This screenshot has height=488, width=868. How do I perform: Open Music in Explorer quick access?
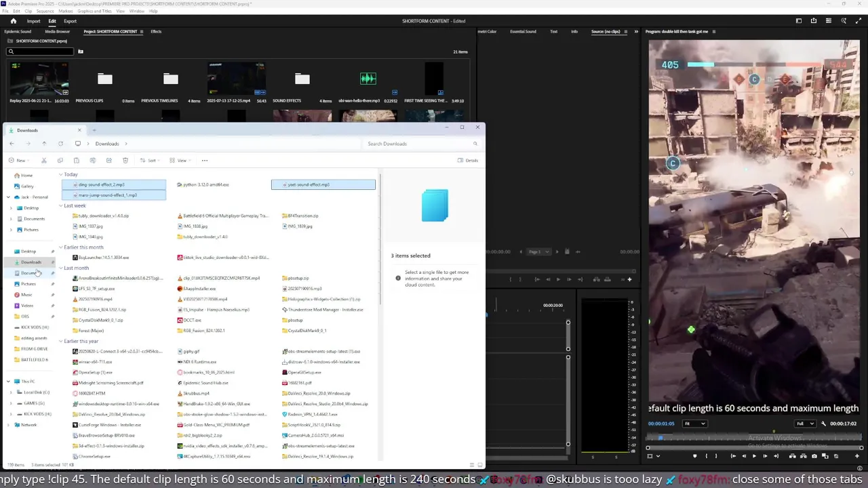click(x=26, y=295)
